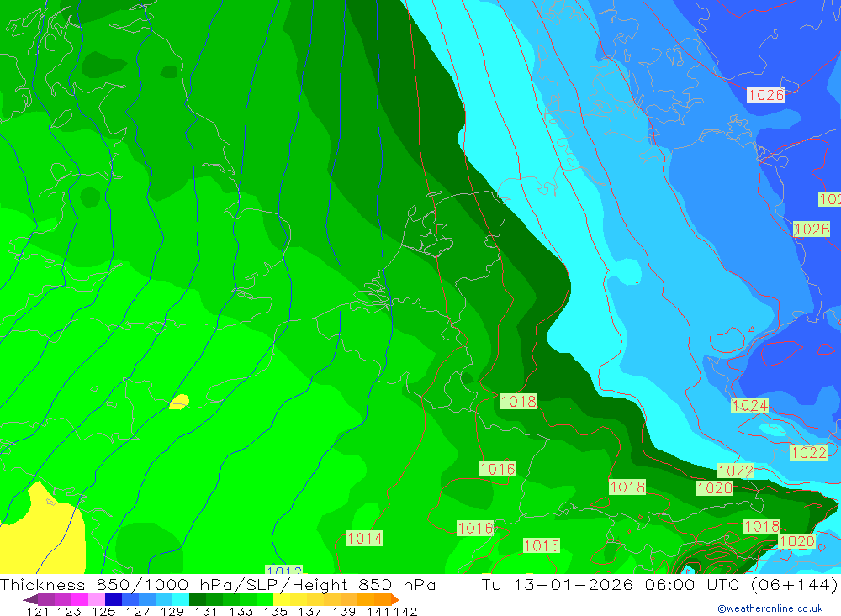Click the blue 1012 contour label
The width and height of the screenshot is (841, 616).
283,569
